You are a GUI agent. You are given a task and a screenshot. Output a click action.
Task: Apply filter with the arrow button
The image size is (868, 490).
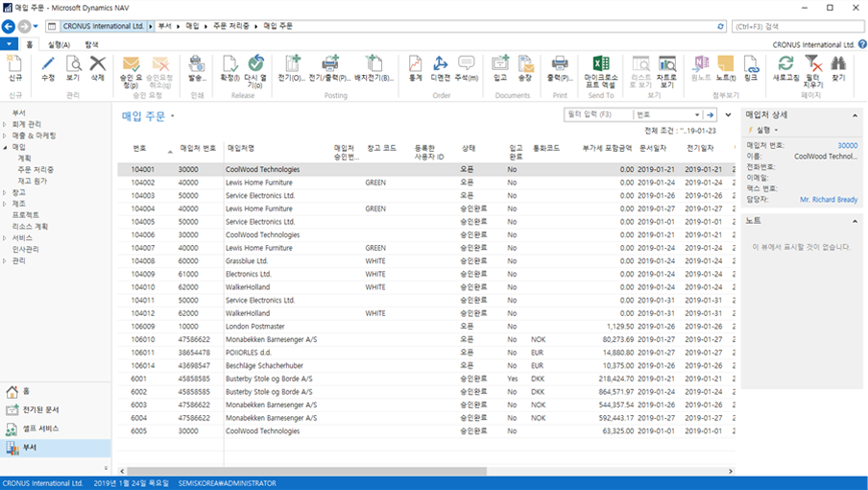point(711,114)
